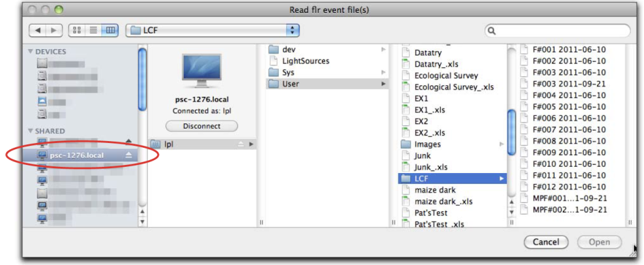644x265 pixels.
Task: Select the Junk file
Action: click(453, 156)
